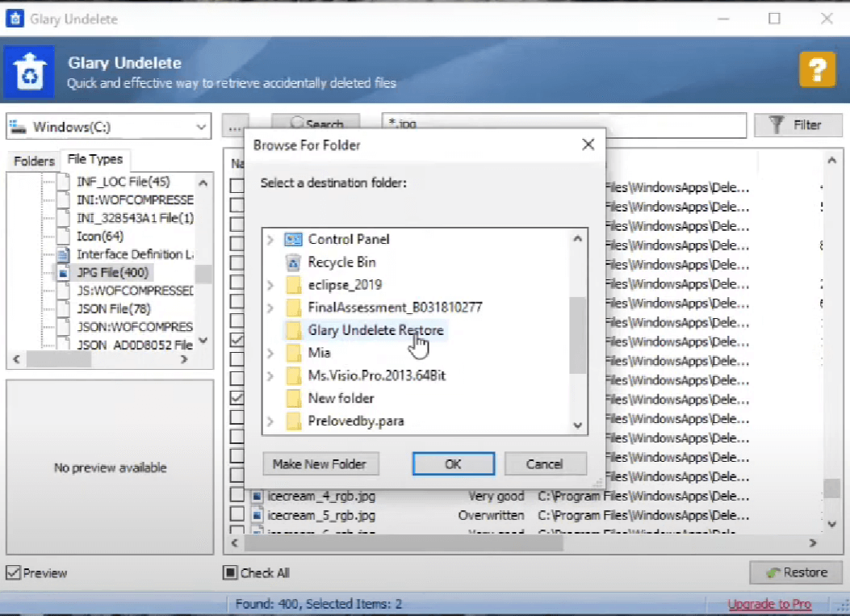Tick the icecream_5_rgb.jpg checkbox

point(237,514)
